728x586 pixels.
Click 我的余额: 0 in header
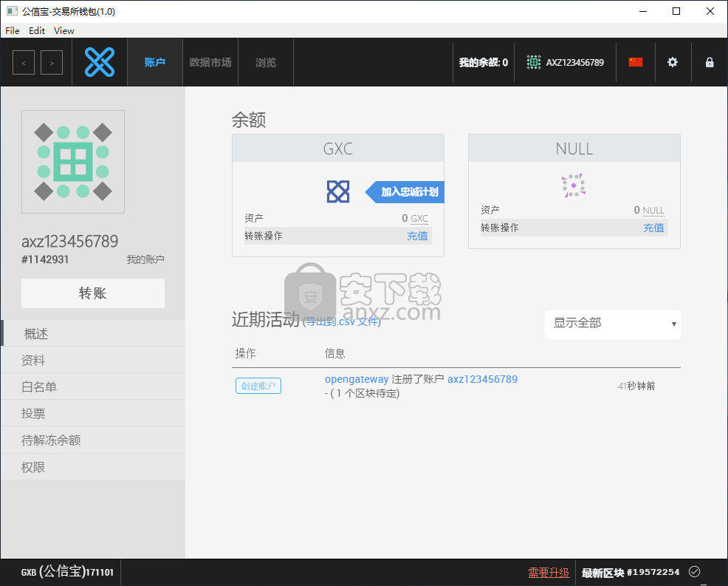[484, 62]
